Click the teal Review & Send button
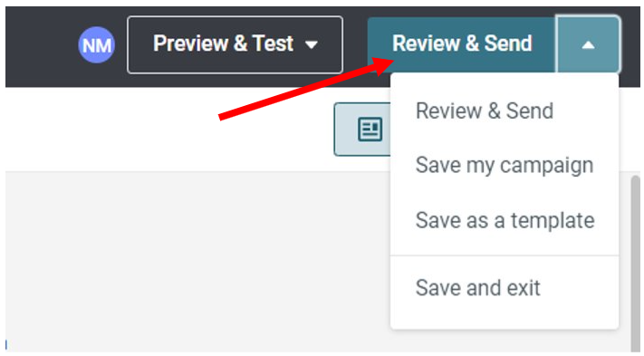Screen dimensions: 644x356 coord(461,44)
